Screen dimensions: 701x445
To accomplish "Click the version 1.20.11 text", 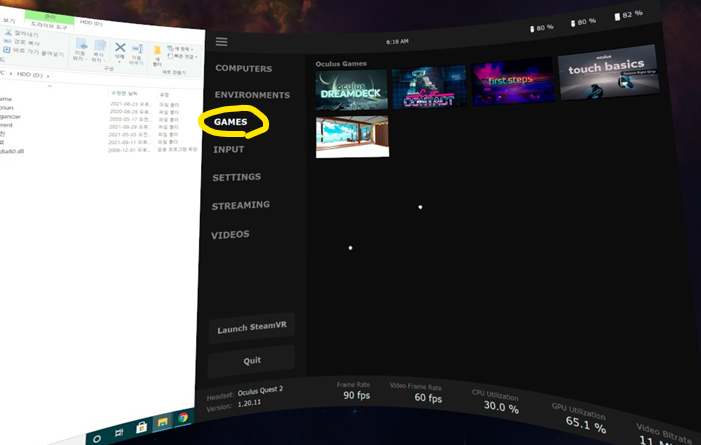I will tap(249, 403).
